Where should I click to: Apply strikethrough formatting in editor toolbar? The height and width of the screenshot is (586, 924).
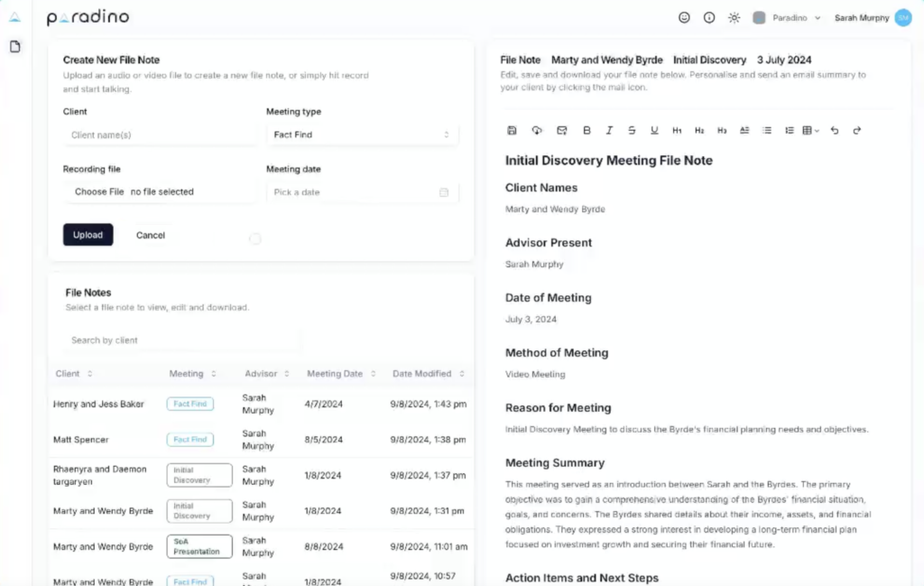point(632,130)
